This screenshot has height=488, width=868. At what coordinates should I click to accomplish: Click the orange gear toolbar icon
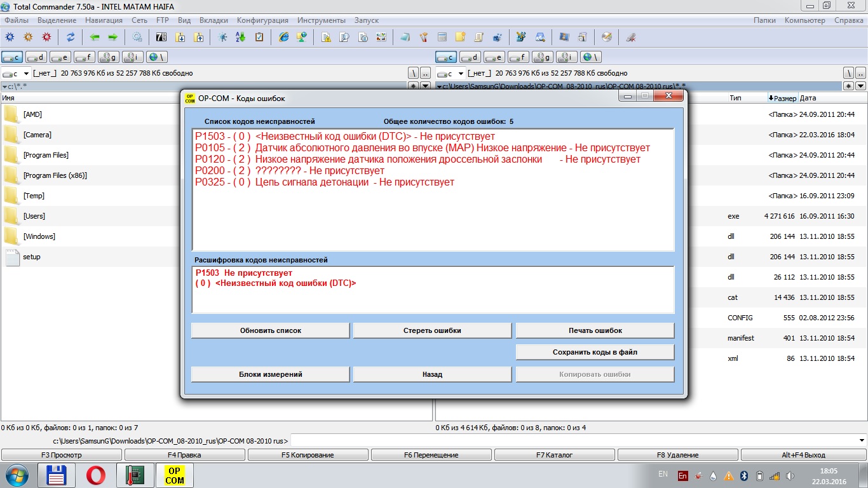(x=28, y=37)
